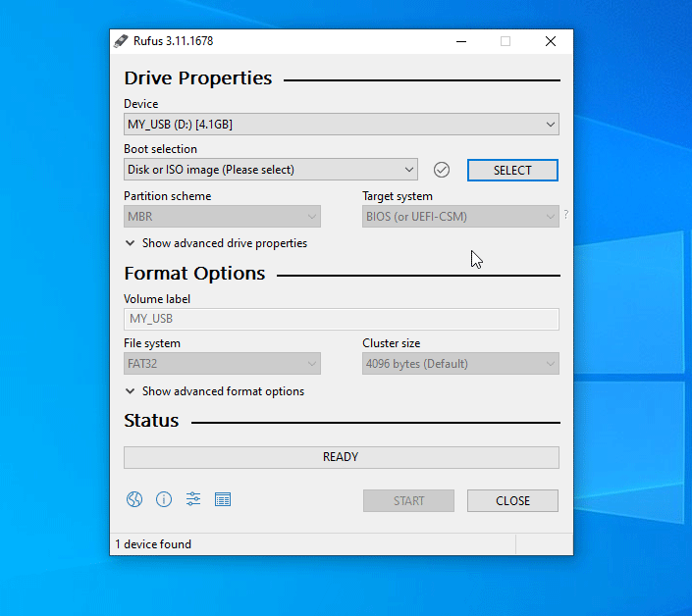Click the 'File system' label
This screenshot has width=692, height=616.
152,343
